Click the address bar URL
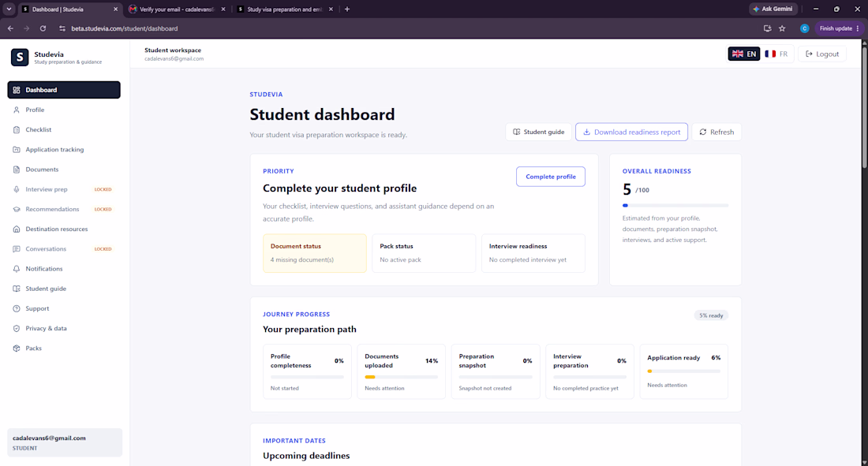Viewport: 868px width, 466px height. (x=125, y=28)
